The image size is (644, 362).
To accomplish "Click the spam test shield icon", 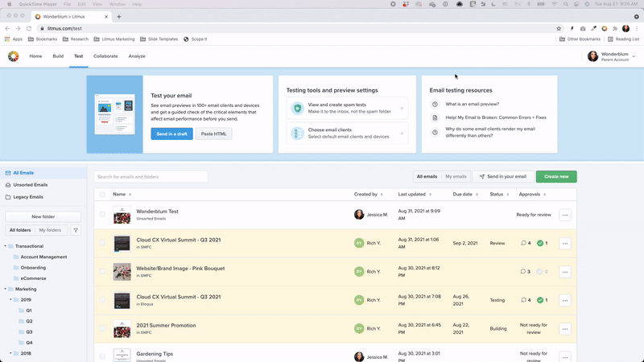I will point(297,108).
